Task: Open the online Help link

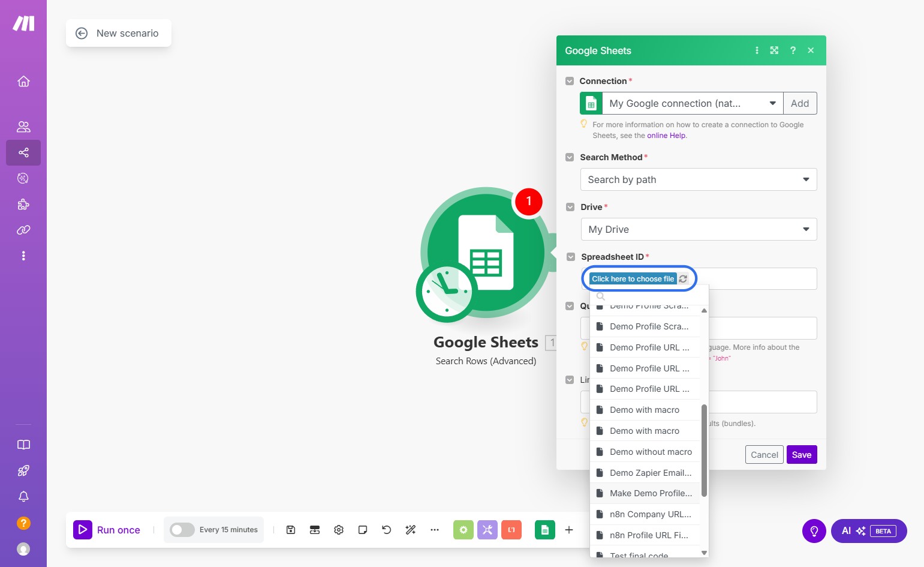Action: pos(666,136)
